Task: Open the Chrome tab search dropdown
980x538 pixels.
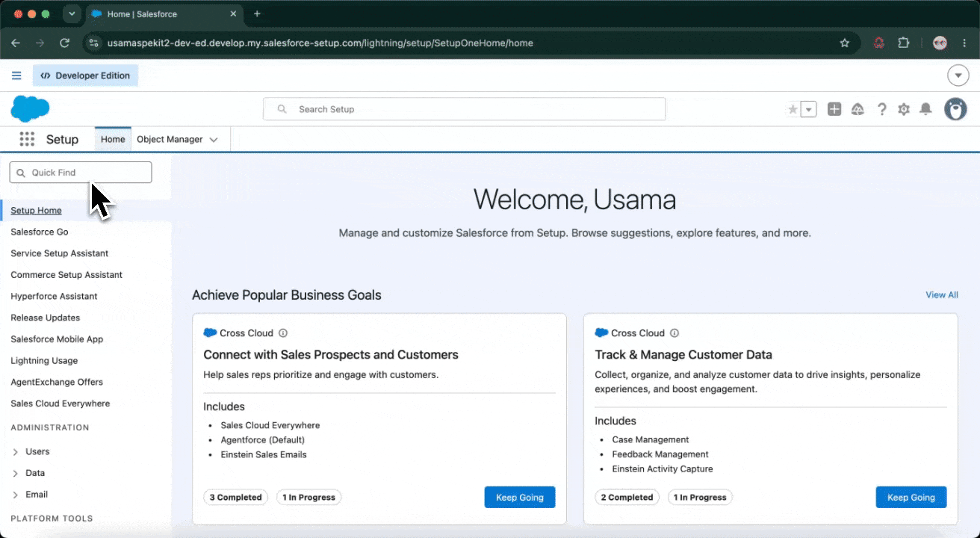Action: point(72,13)
